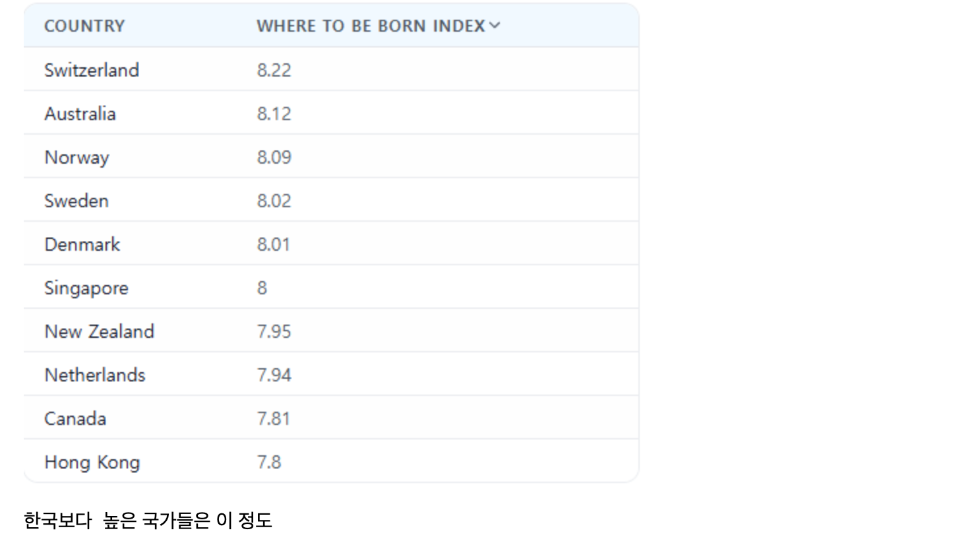Click the Country column header
This screenshot has width=980, height=549.
(84, 26)
